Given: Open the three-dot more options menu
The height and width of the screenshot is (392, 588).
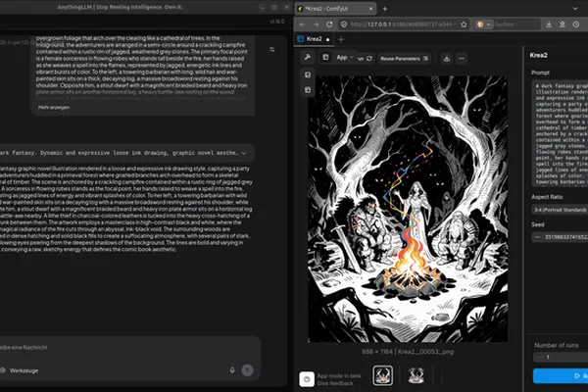Looking at the screenshot, I should pyautogui.click(x=462, y=59).
